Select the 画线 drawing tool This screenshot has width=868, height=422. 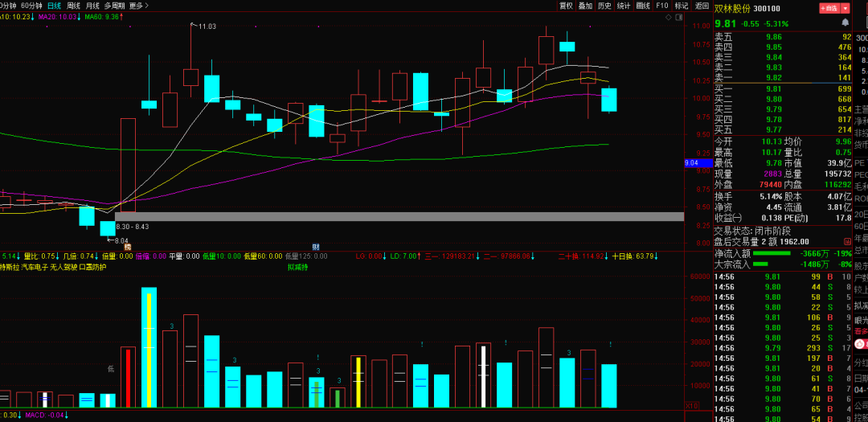click(643, 6)
